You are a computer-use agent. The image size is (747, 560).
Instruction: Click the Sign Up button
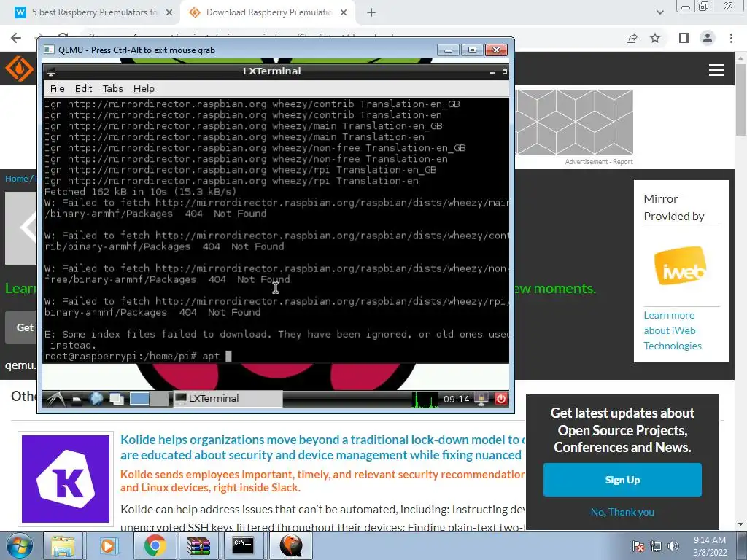[x=622, y=480]
